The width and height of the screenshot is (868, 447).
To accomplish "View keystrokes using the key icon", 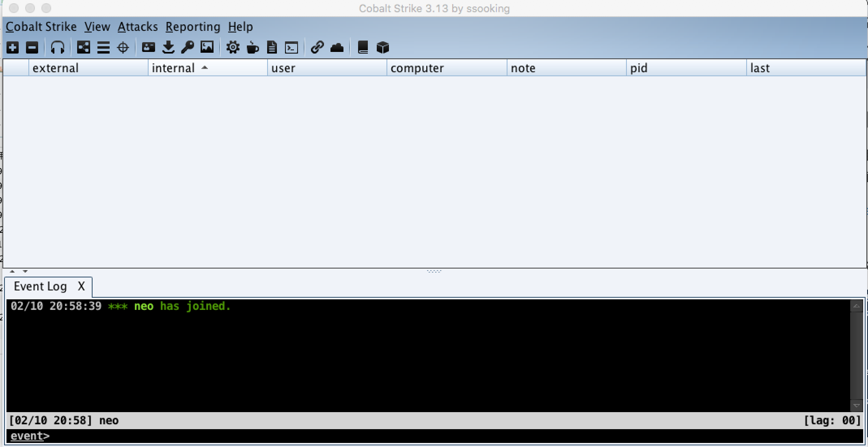I will click(x=188, y=47).
